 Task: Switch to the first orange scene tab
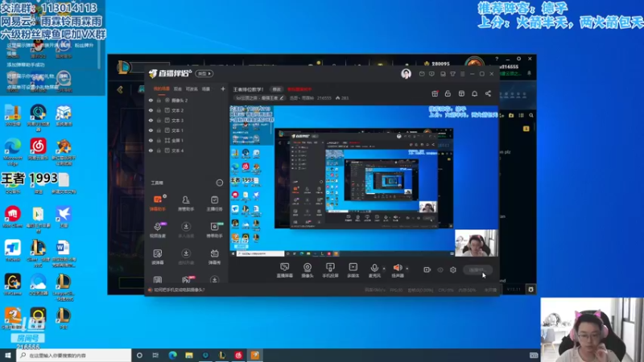pos(162,88)
